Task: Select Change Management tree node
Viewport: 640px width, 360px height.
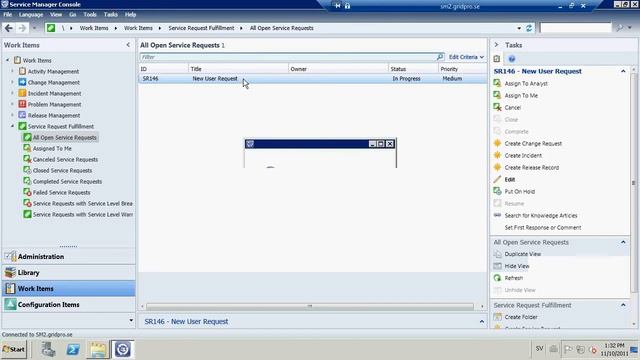Action: click(x=53, y=82)
